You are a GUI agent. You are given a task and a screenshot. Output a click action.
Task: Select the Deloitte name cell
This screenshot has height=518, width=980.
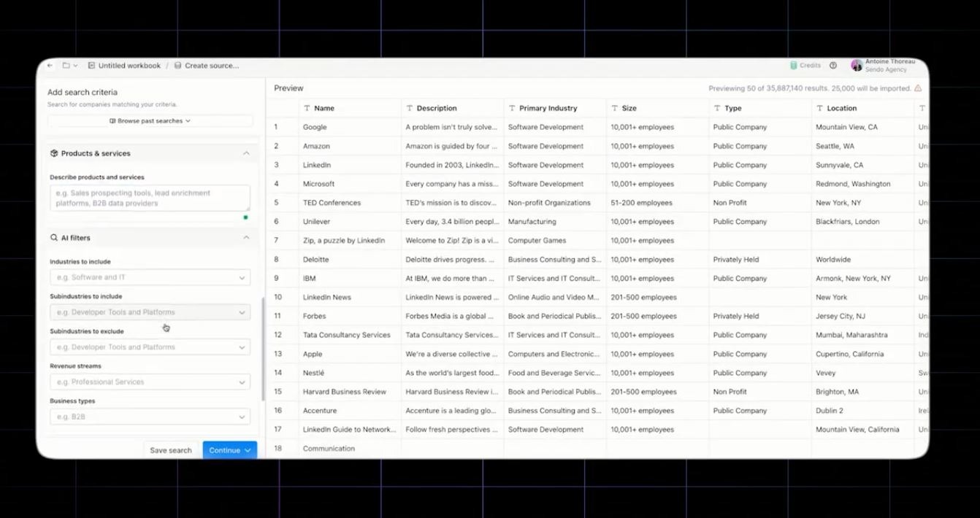tap(350, 260)
